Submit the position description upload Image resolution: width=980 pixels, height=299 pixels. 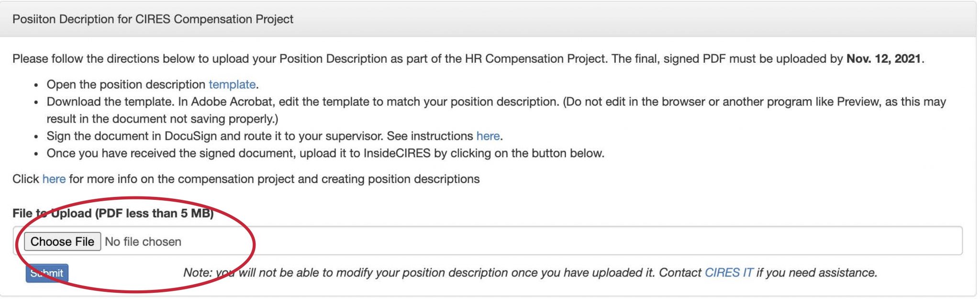pyautogui.click(x=47, y=273)
